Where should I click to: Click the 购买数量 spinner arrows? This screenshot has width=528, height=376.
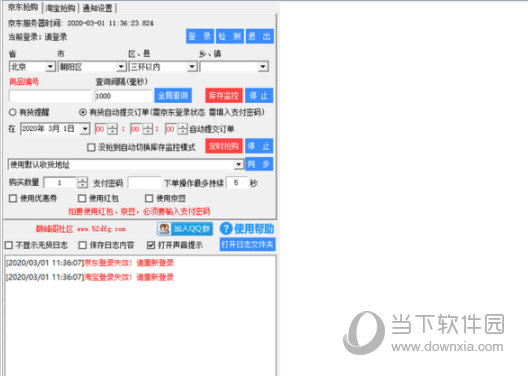[x=82, y=183]
